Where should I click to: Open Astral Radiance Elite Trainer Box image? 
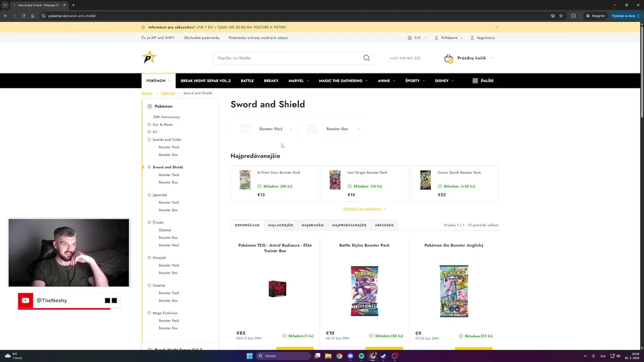[x=277, y=289]
